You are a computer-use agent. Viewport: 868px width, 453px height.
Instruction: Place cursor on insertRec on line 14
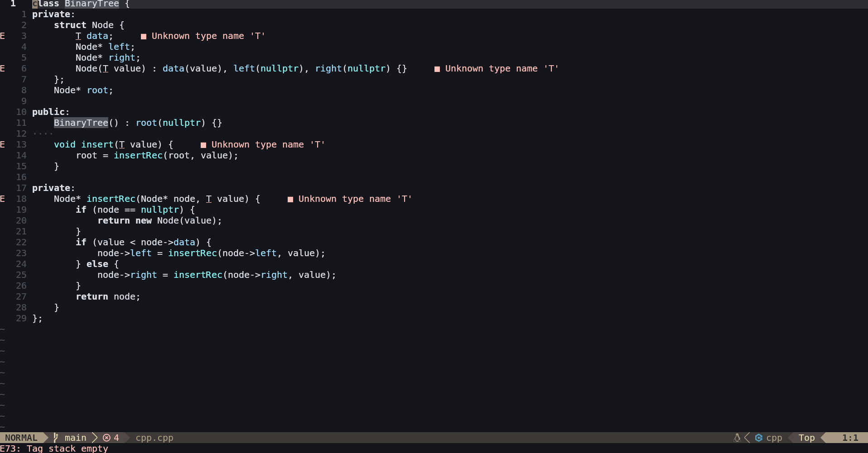(138, 155)
